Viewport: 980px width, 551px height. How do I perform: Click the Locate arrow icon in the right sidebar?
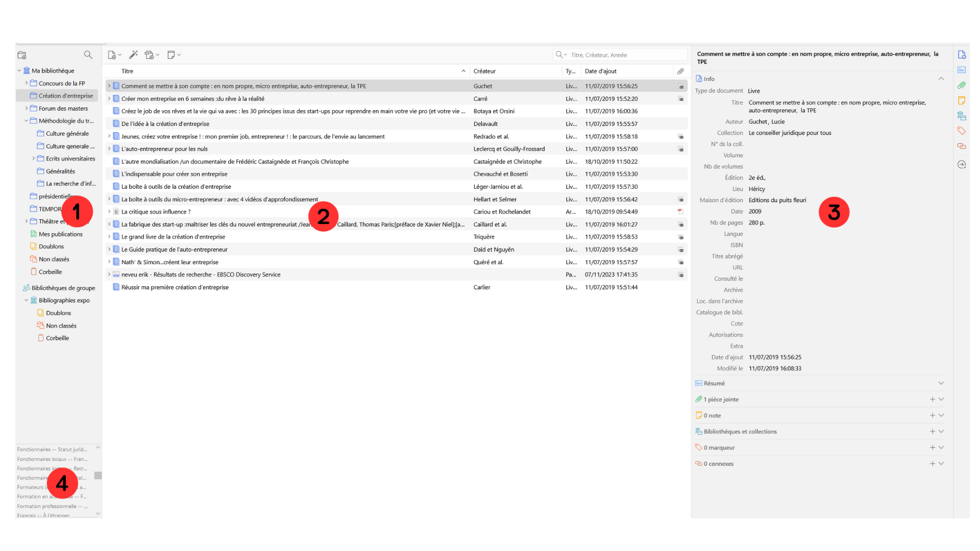[x=962, y=164]
